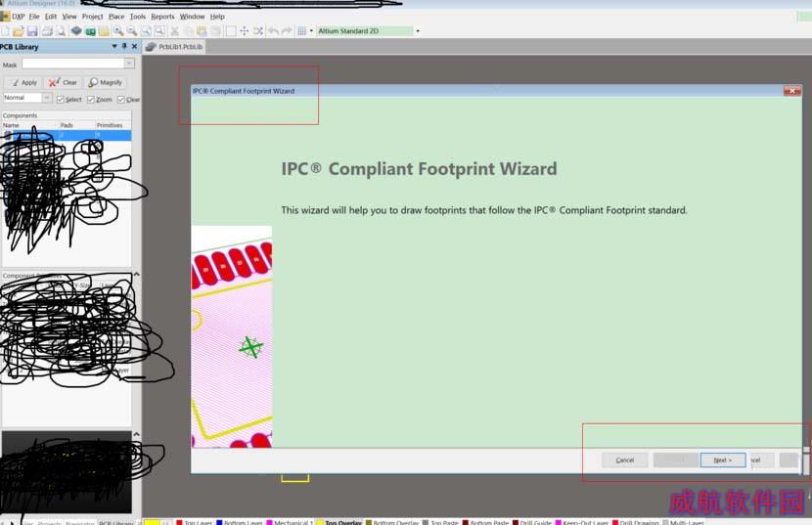Collapse the Component Primitives section

(x=136, y=274)
